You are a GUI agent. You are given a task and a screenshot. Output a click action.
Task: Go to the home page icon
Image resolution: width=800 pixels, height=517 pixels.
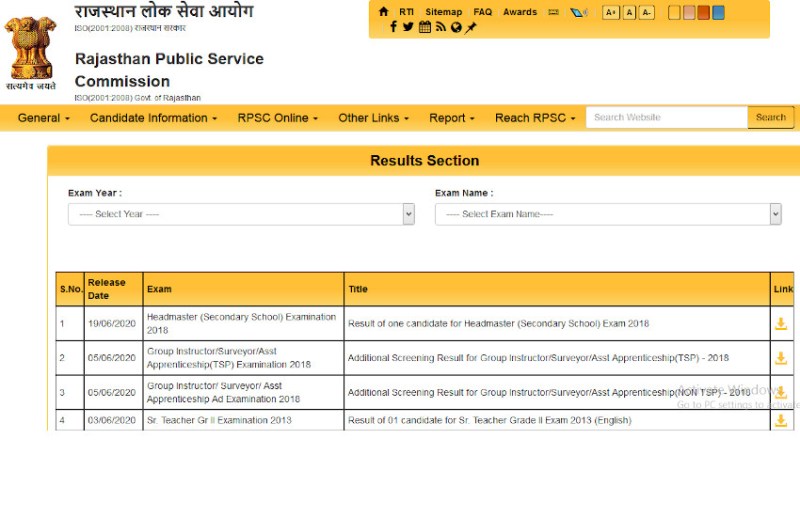383,12
